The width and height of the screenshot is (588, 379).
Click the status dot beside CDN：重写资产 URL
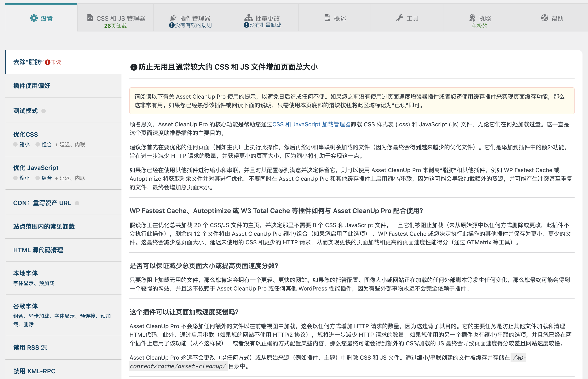pyautogui.click(x=77, y=203)
